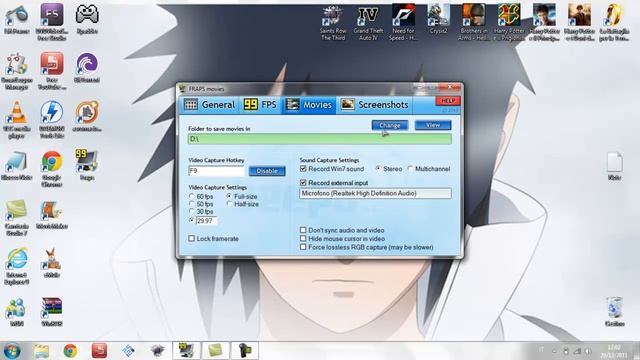Open the VLC media player desktop icon

pos(17,113)
